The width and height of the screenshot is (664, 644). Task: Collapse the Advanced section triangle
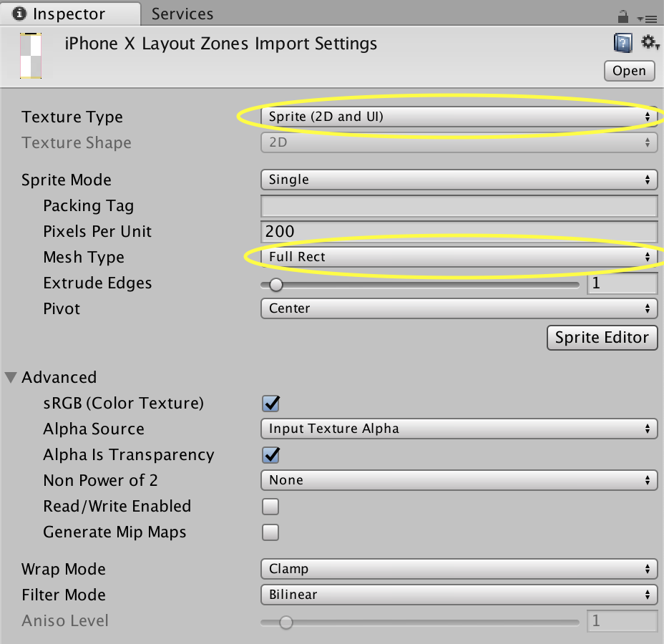click(x=11, y=377)
